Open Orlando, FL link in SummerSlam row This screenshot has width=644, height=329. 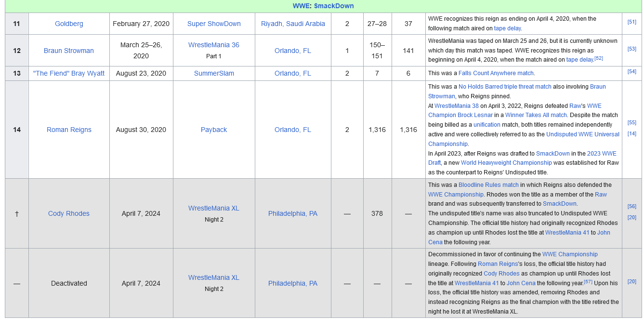coord(293,73)
